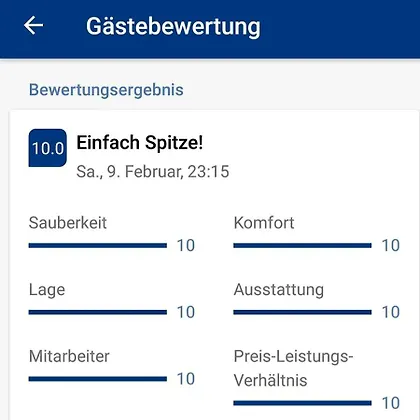Tap the Sauberkeit label

click(68, 223)
